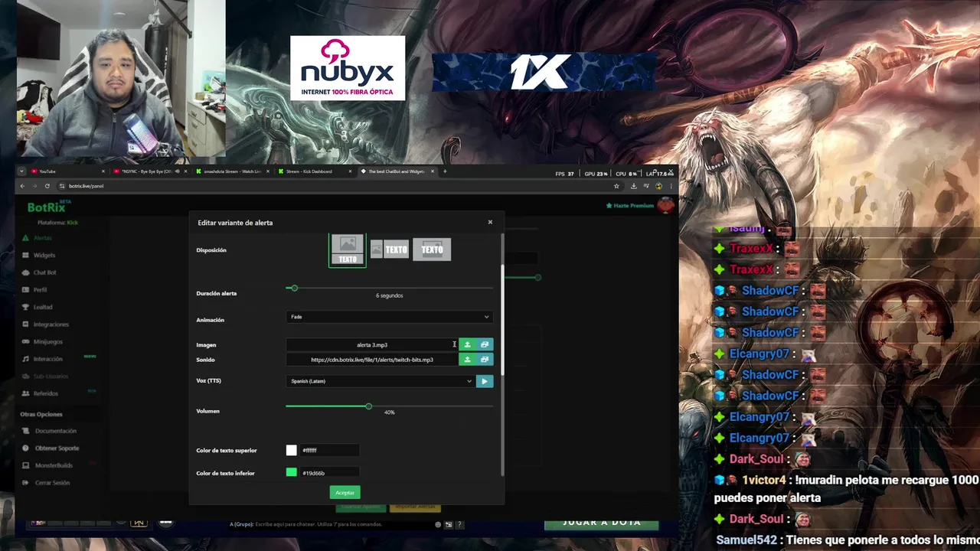Click the Sonido URL field
The height and width of the screenshot is (551, 980).
(x=372, y=360)
